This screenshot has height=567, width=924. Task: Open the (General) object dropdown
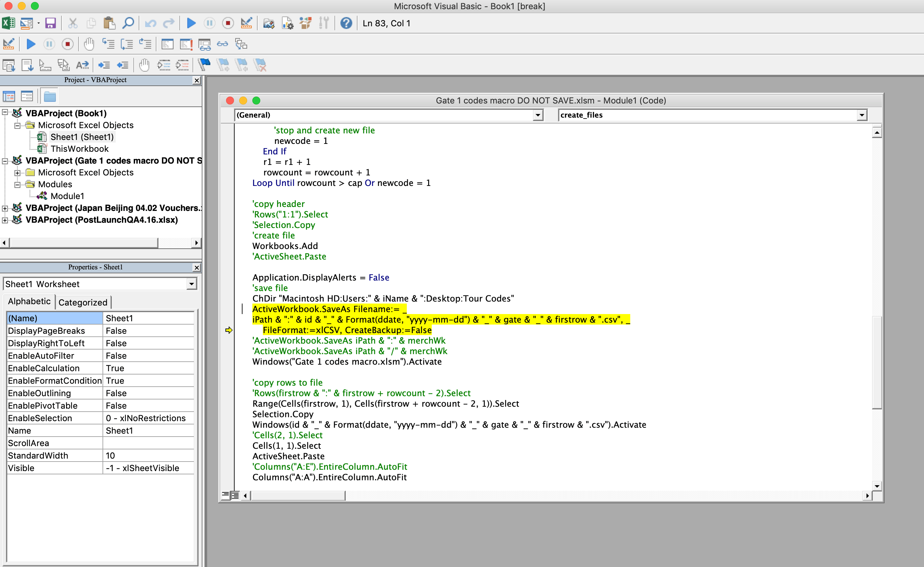click(538, 115)
